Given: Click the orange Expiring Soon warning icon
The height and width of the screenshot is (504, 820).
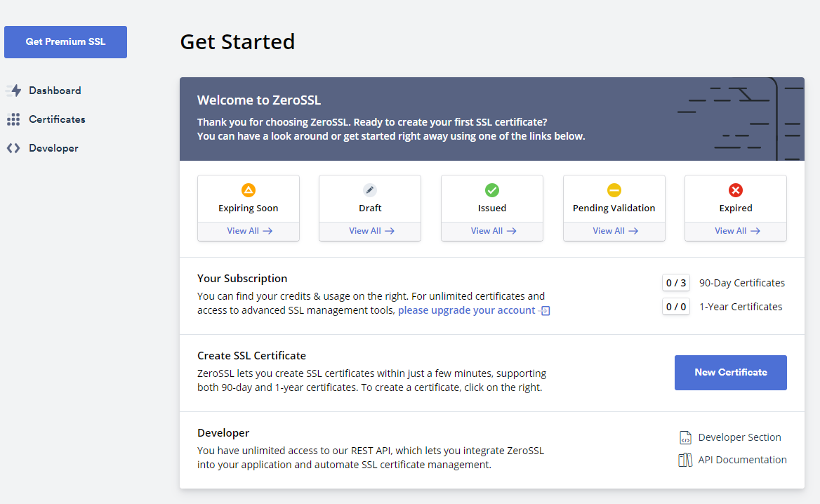Looking at the screenshot, I should [248, 190].
